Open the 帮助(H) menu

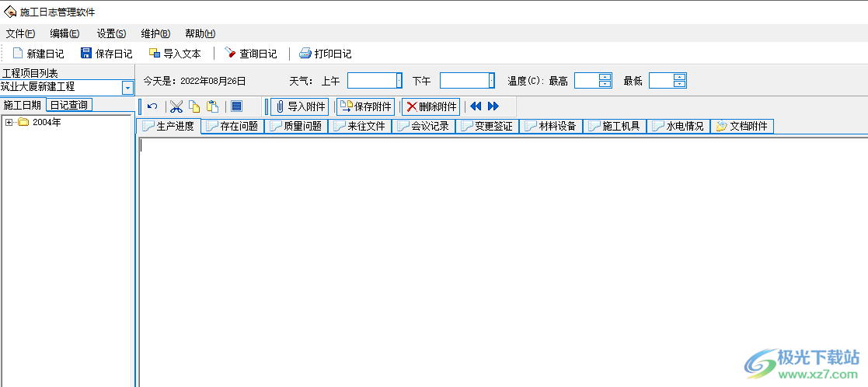point(200,33)
